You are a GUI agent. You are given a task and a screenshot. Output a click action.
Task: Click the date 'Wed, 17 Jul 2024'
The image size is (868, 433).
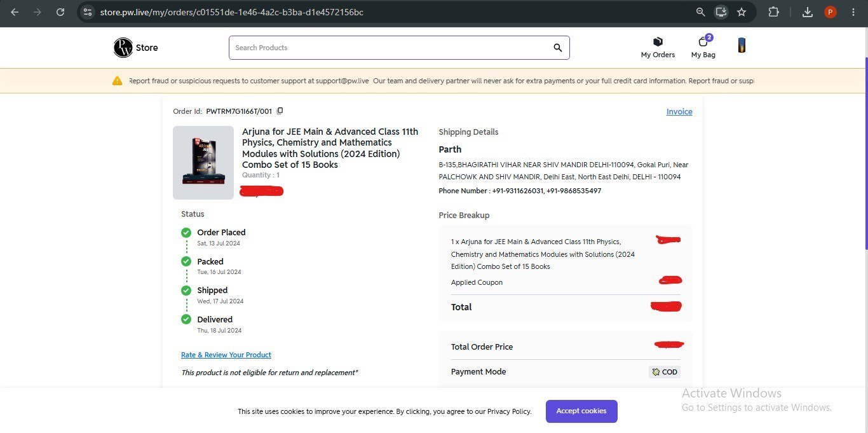(220, 301)
